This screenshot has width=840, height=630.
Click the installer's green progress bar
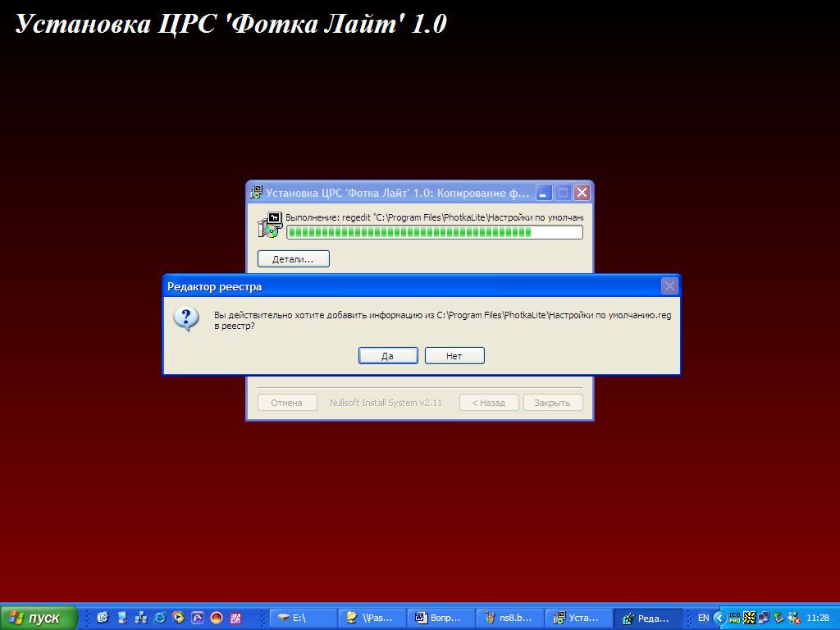pyautogui.click(x=435, y=232)
